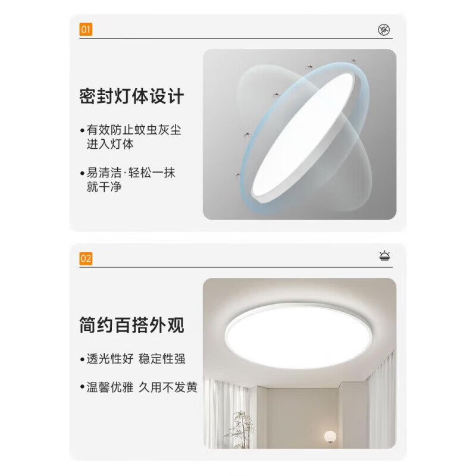This screenshot has height=476, width=476.
Task: Click bullet text 透光性好 稳定性强
Action: [136, 359]
